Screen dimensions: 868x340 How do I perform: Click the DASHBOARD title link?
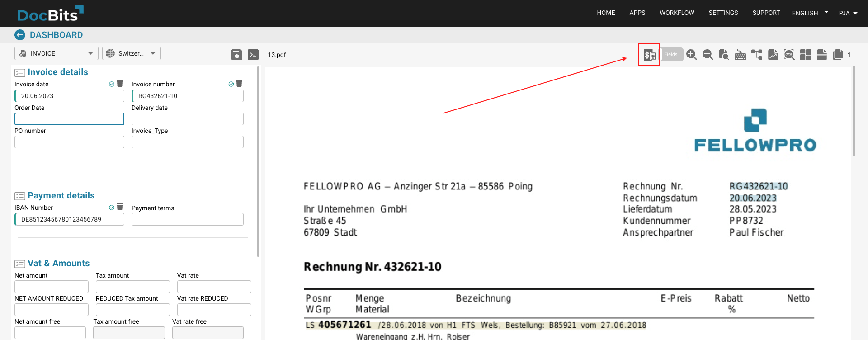57,35
